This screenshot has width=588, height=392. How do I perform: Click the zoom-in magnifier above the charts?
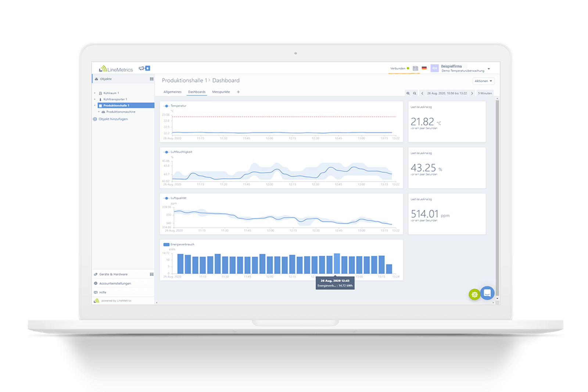(x=408, y=93)
